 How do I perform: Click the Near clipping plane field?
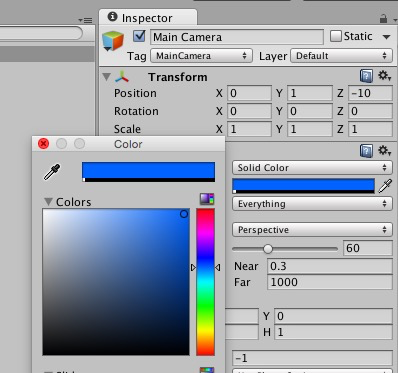pyautogui.click(x=330, y=266)
